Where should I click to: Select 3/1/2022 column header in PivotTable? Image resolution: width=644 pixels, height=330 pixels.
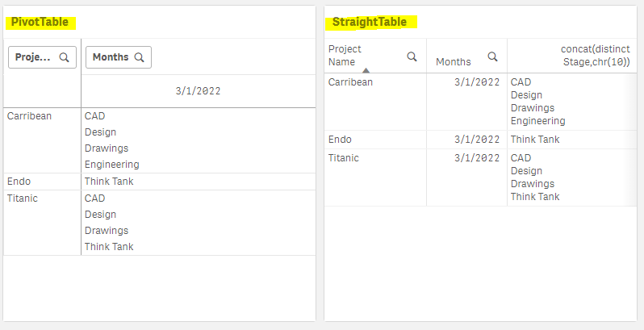198,91
